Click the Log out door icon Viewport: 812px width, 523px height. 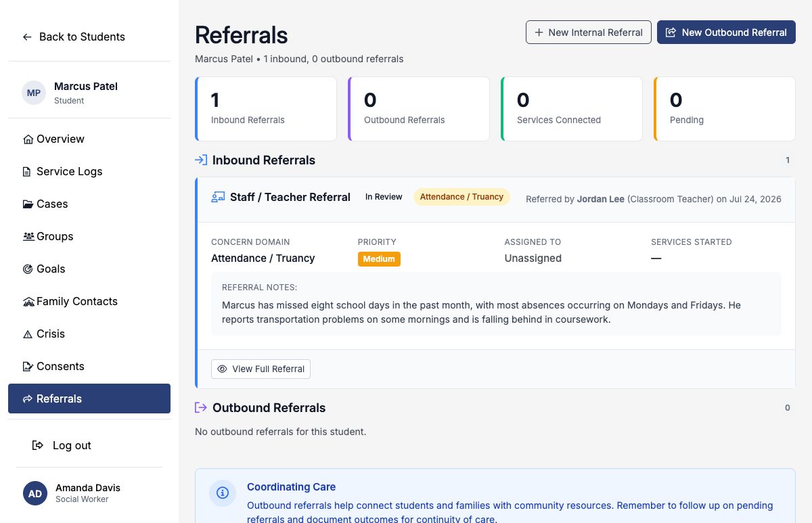[39, 445]
